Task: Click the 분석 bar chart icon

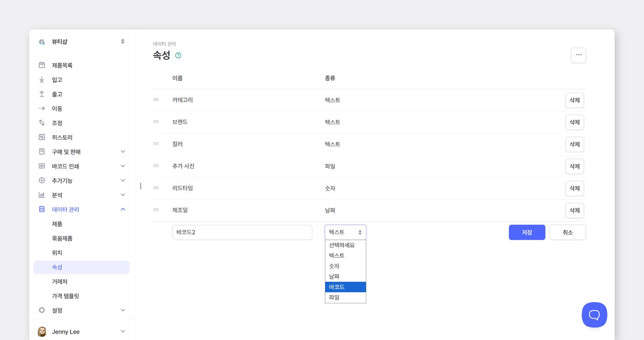Action: tap(42, 195)
